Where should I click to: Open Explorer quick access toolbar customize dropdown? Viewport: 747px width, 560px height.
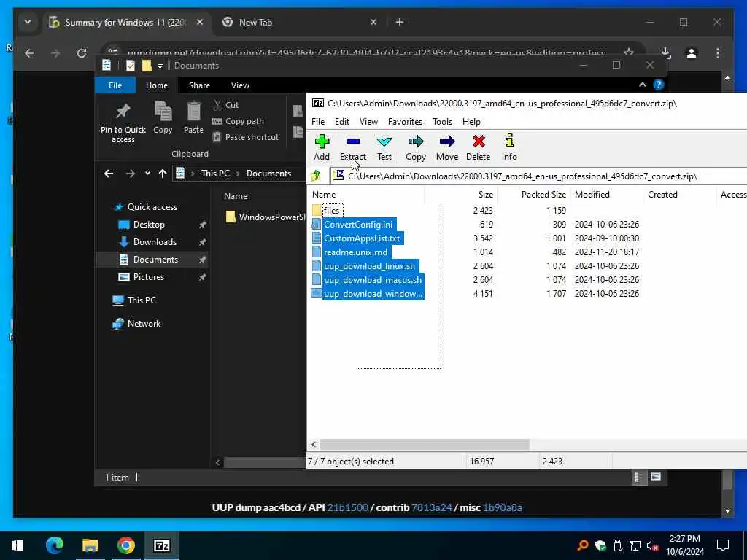[160, 66]
